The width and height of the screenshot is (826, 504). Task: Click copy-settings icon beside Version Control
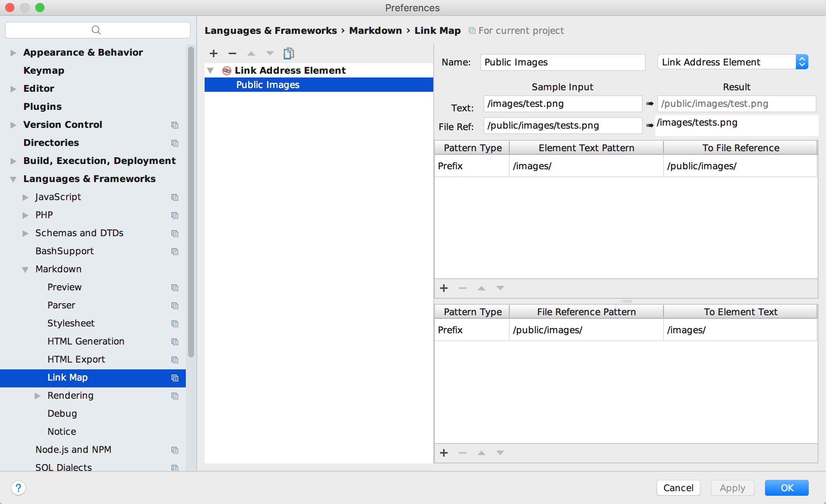(x=175, y=125)
